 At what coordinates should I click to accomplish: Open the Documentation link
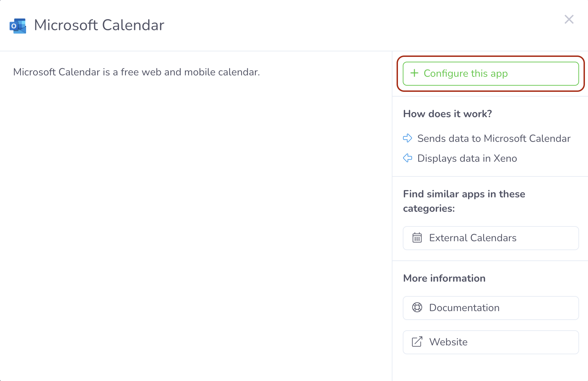491,308
